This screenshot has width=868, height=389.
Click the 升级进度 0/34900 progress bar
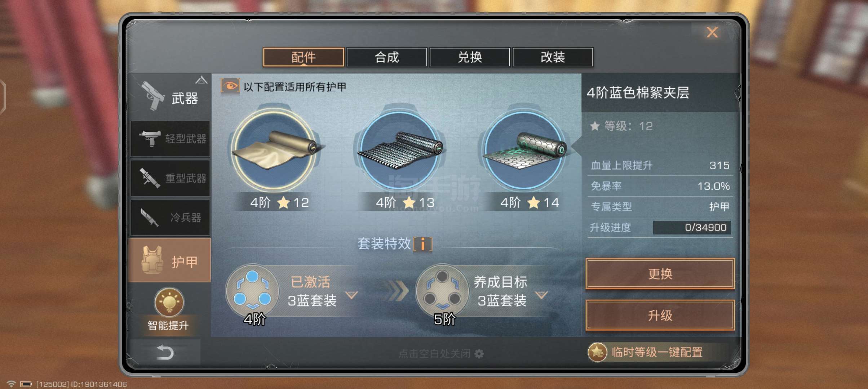point(692,228)
